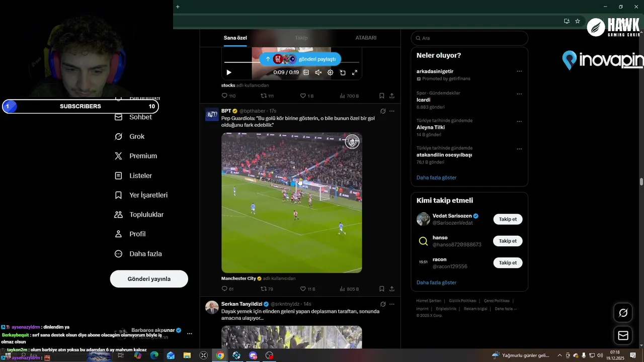The image size is (644, 362).
Task: Open more options on Serkan Tanyildizi post
Action: point(392,304)
